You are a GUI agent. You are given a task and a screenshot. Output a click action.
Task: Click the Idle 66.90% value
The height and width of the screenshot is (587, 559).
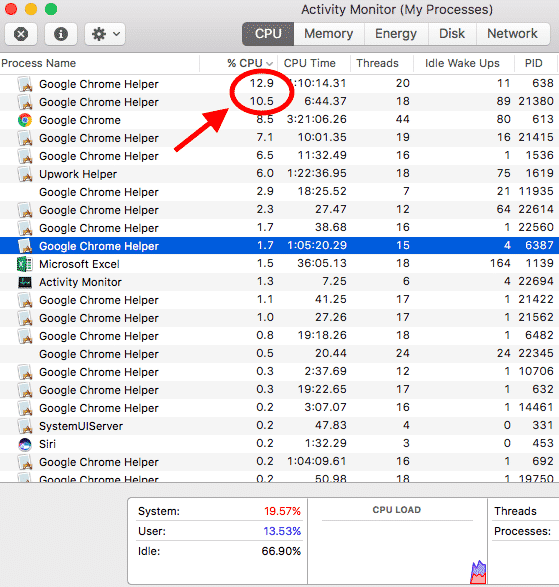281,551
